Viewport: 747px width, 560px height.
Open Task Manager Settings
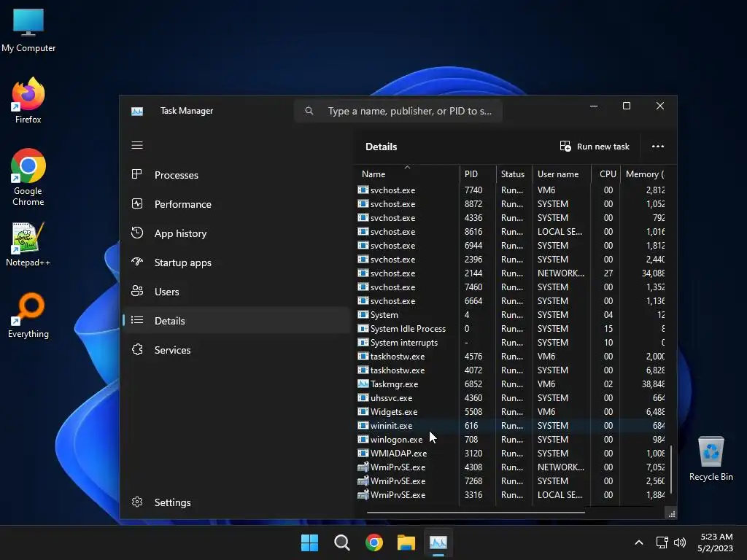pos(172,502)
